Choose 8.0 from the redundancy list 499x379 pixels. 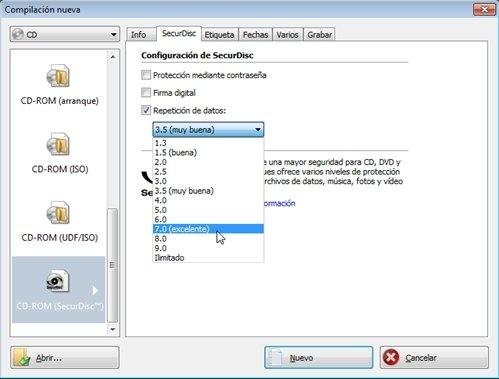208,239
